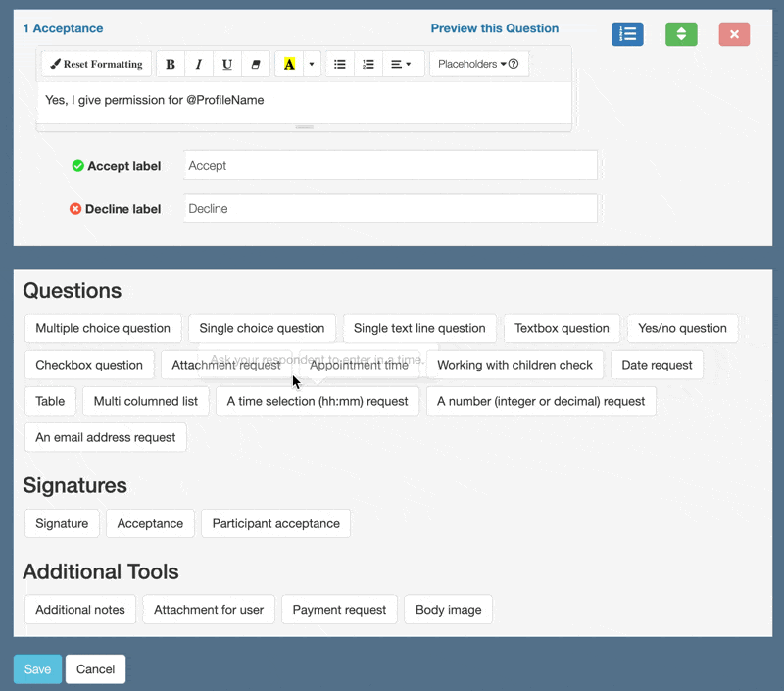This screenshot has height=691, width=784.
Task: Toggle italic formatting in the editor toolbar
Action: [x=199, y=64]
